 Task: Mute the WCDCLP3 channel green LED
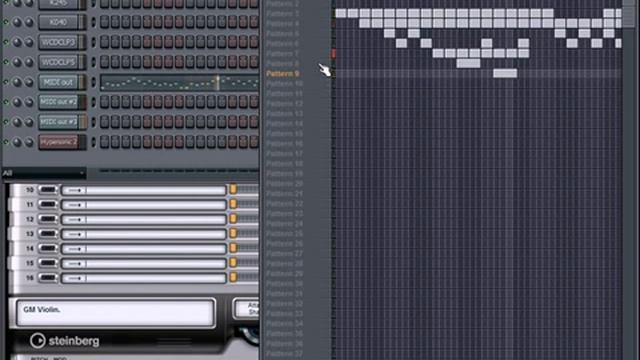tap(6, 42)
